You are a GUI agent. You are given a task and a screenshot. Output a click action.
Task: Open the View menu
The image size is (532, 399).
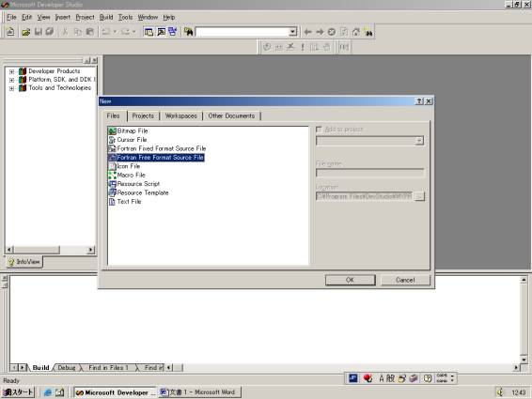pos(43,17)
